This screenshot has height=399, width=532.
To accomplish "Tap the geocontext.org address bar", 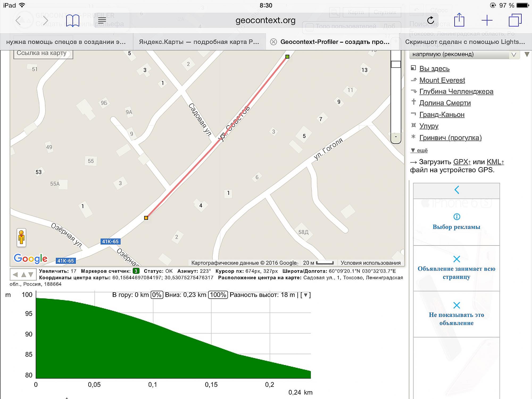I will coord(265,20).
